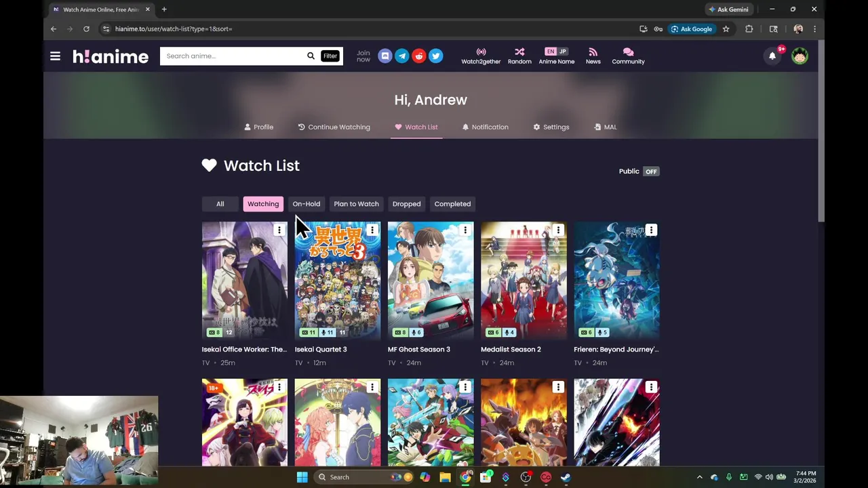Click the search Filter button
This screenshot has height=488, width=868.
[330, 56]
